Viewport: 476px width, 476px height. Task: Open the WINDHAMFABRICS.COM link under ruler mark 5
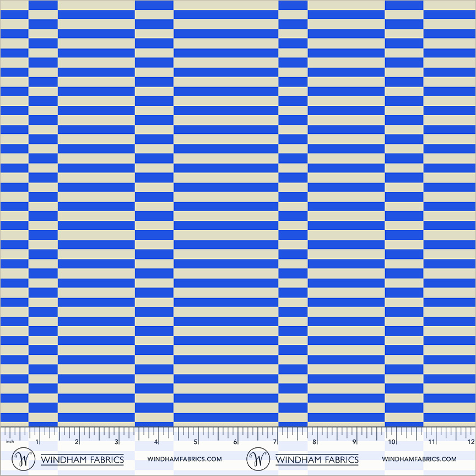185,459
